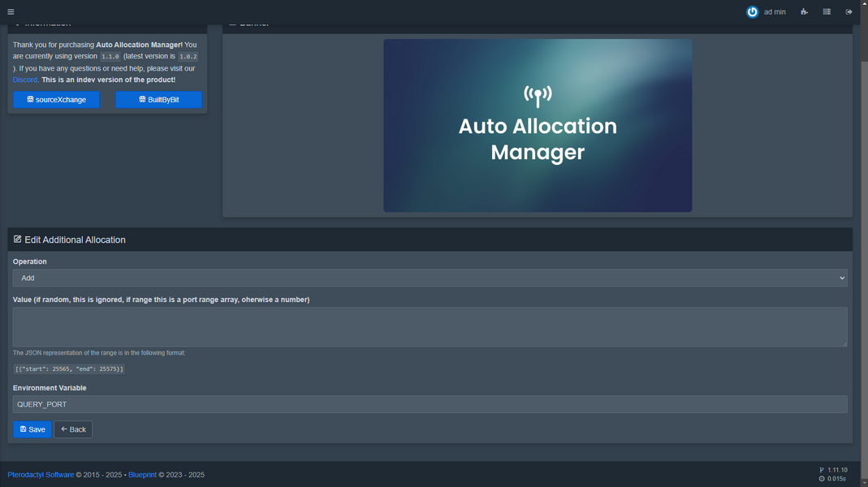This screenshot has height=487, width=868.
Task: Toggle the hamburger sidebar menu
Action: tap(11, 12)
